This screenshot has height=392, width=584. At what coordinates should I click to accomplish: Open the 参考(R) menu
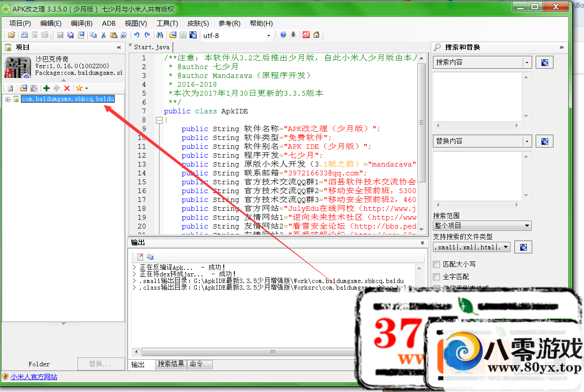[x=229, y=23]
